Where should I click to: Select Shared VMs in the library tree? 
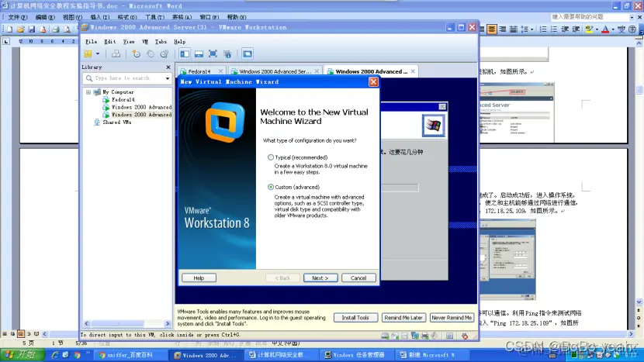[116, 122]
